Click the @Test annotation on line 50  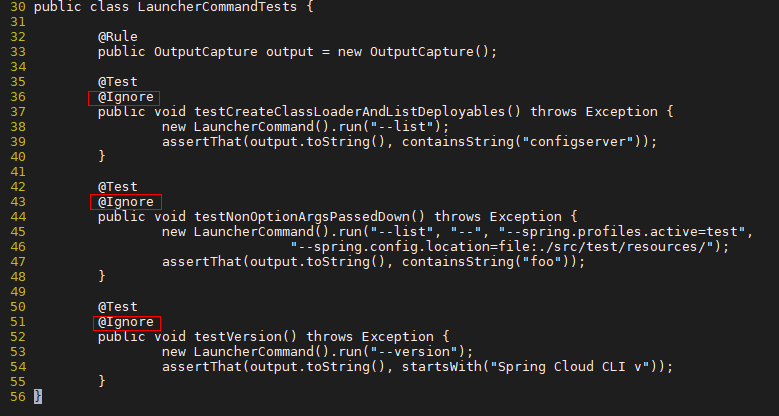118,307
